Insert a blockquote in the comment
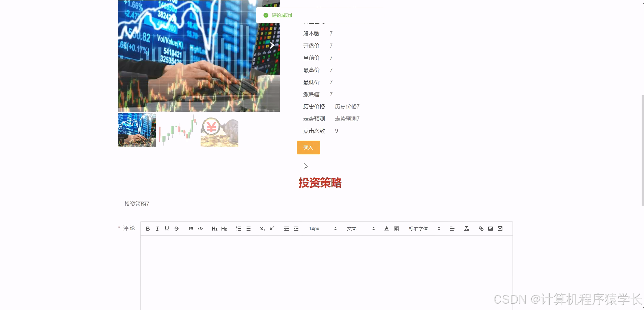 [x=191, y=229]
